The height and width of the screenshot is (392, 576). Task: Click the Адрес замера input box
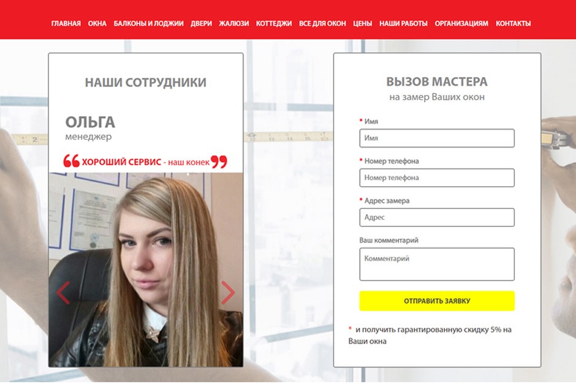click(x=437, y=217)
